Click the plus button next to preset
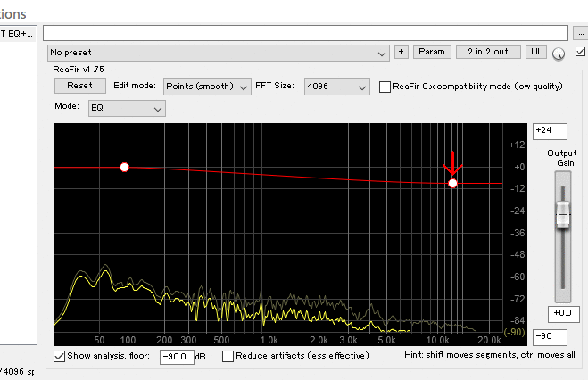 point(402,53)
